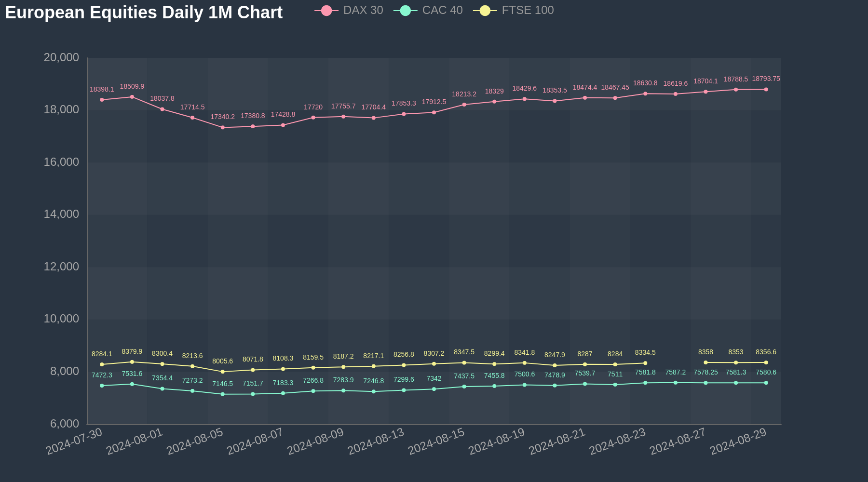Select DAX data point labeled 17853.3
The image size is (868, 482).
tap(404, 114)
